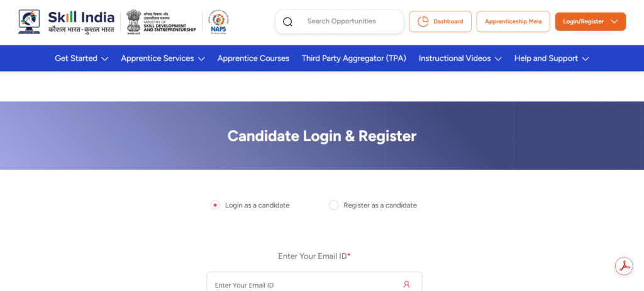Viewport: 644px width, 291px height.
Task: Expand the Apprentice Services dropdown
Action: coord(162,58)
